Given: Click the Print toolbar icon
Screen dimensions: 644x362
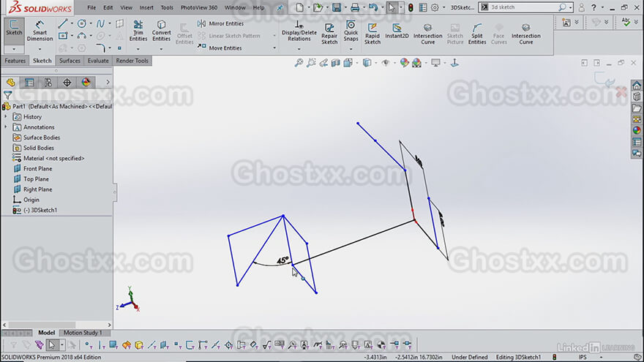Looking at the screenshot, I should 355,7.
